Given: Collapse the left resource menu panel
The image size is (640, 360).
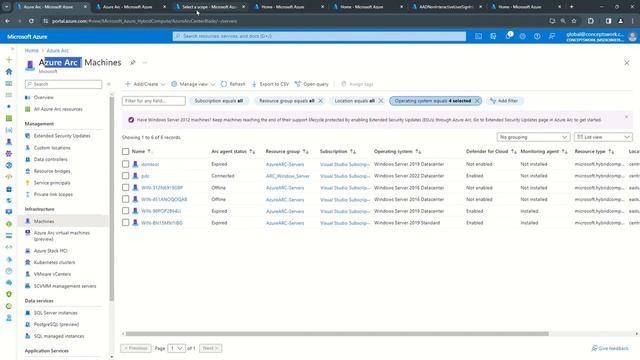Looking at the screenshot, I should [109, 84].
